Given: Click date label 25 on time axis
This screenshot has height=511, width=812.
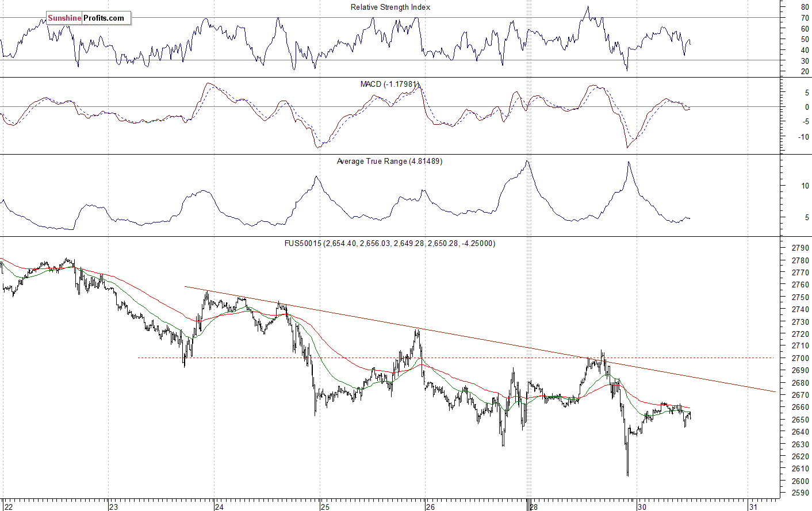Looking at the screenshot, I should pos(325,506).
